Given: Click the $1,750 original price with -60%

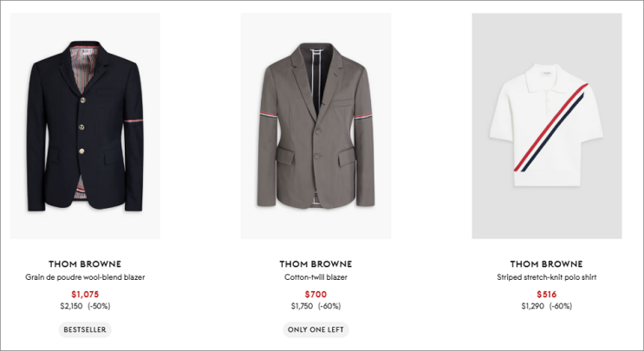Looking at the screenshot, I should coord(315,306).
